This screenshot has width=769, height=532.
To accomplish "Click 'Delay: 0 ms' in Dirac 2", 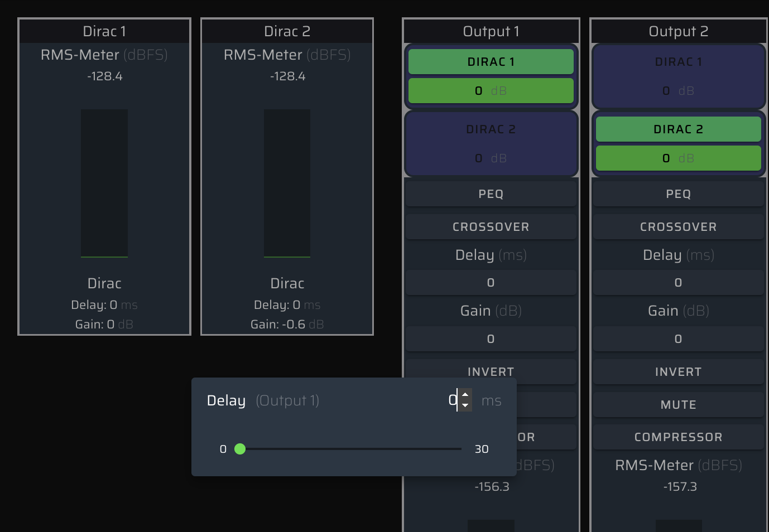I will point(287,304).
